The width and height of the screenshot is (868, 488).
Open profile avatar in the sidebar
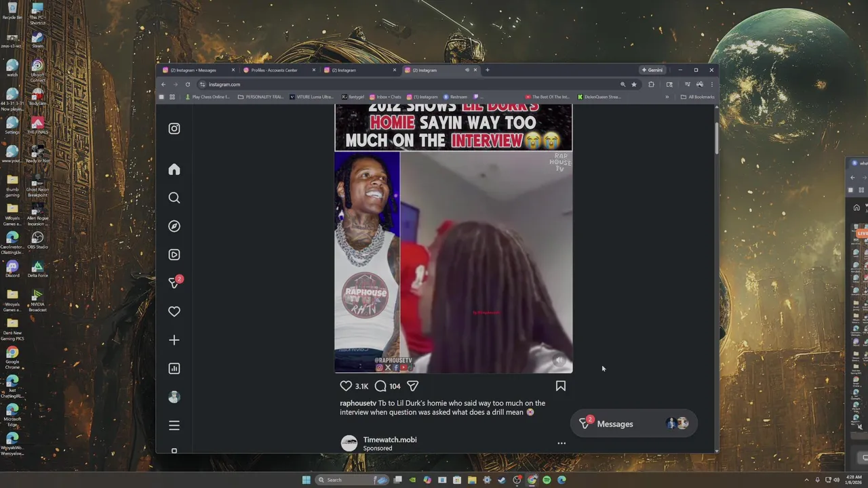174,397
